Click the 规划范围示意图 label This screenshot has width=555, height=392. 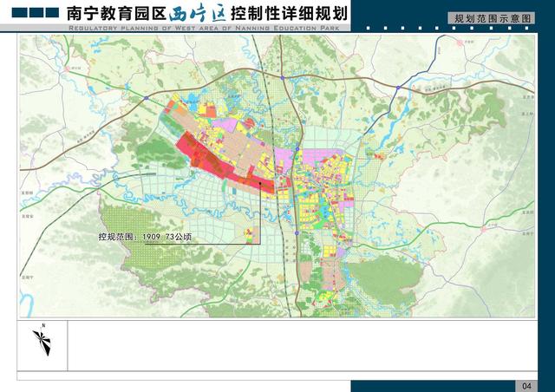[493, 18]
